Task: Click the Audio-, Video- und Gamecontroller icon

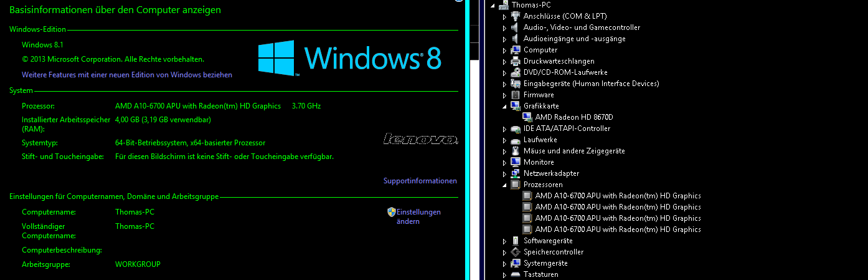Action: (515, 27)
